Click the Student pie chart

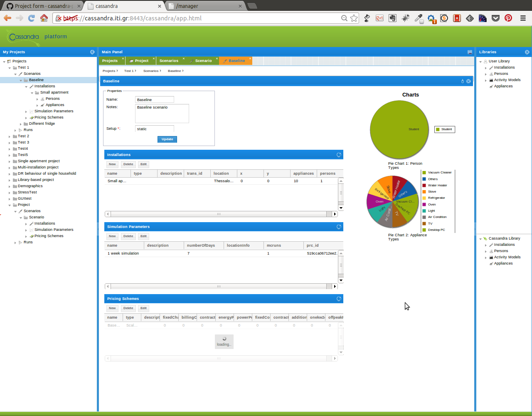[x=399, y=129]
